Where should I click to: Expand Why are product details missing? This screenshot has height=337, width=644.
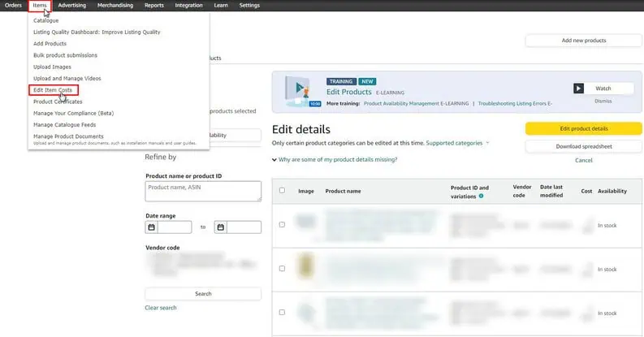[335, 160]
